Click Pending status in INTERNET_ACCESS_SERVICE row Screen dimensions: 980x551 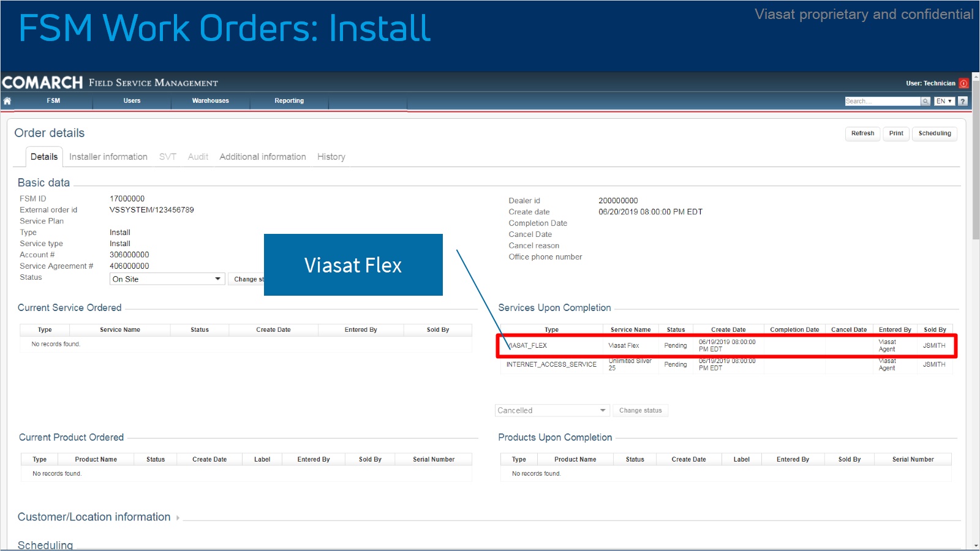[676, 365]
